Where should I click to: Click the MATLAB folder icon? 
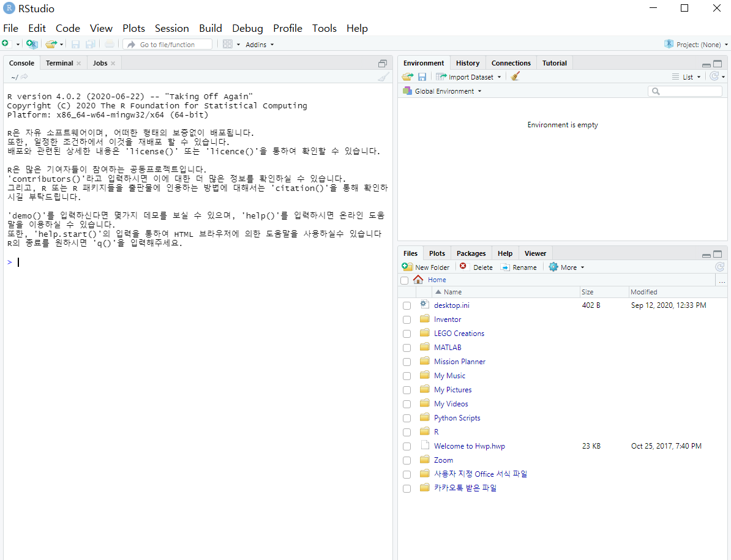click(424, 346)
